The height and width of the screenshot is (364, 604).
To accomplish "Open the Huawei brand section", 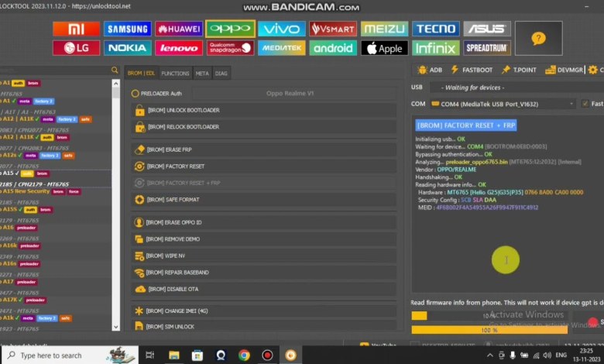I will coord(179,29).
